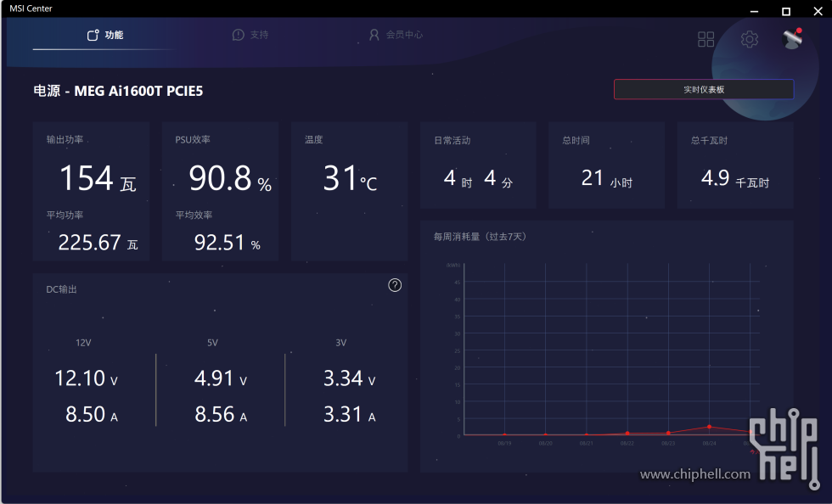832x504 pixels.
Task: Click the 温度 label
Action: tap(313, 139)
